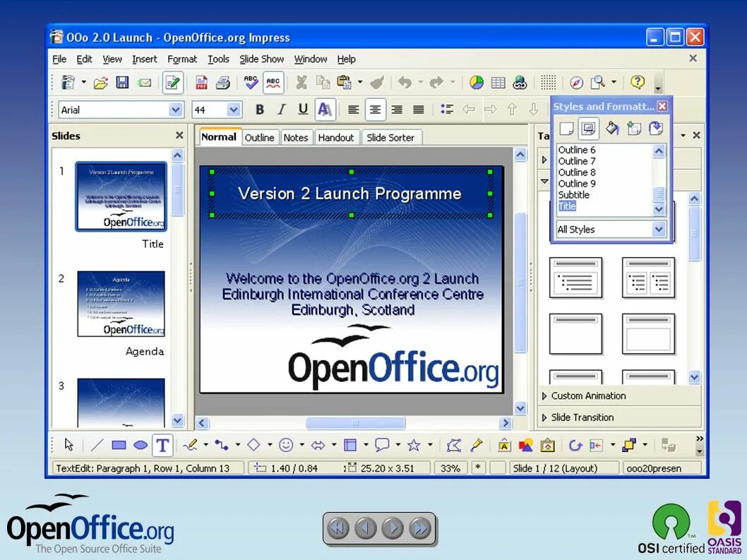Toggle text Shadow formatting

click(325, 109)
